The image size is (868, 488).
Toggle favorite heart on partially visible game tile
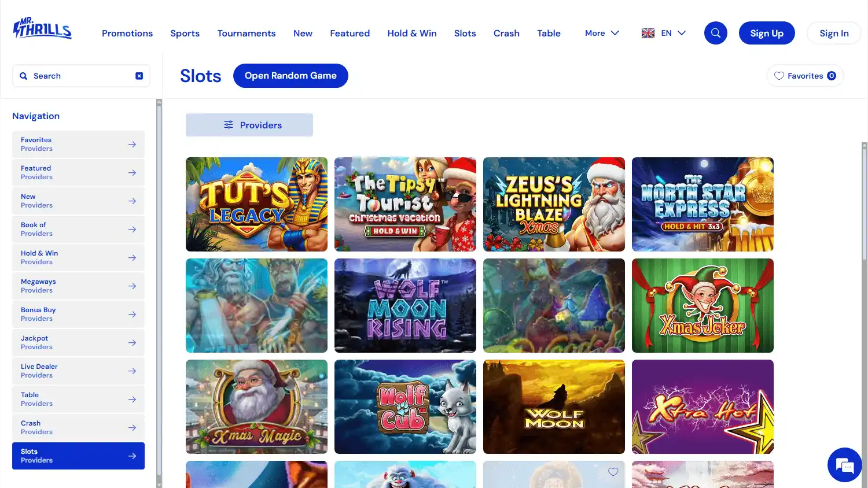coord(613,472)
